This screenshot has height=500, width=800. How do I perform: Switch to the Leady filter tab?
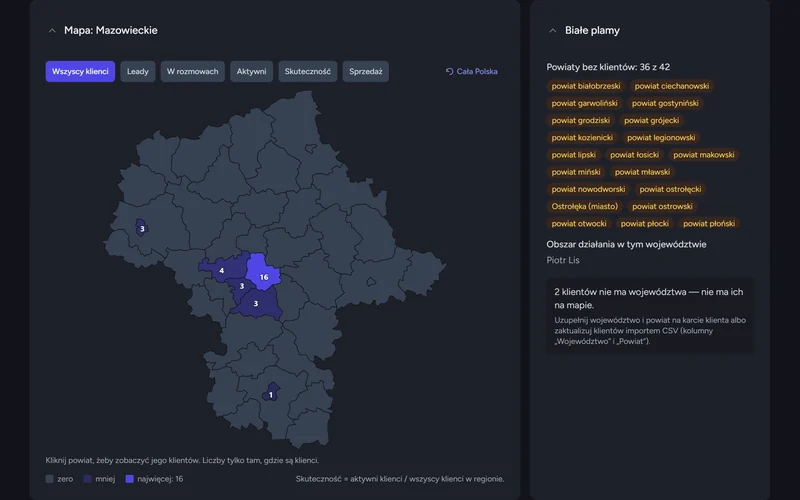[x=138, y=71]
